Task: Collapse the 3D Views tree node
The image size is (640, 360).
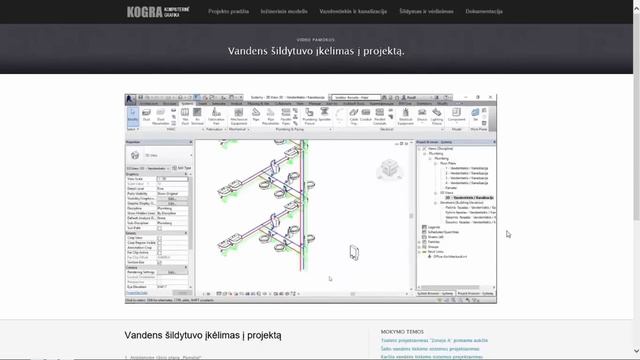Action: 436,193
